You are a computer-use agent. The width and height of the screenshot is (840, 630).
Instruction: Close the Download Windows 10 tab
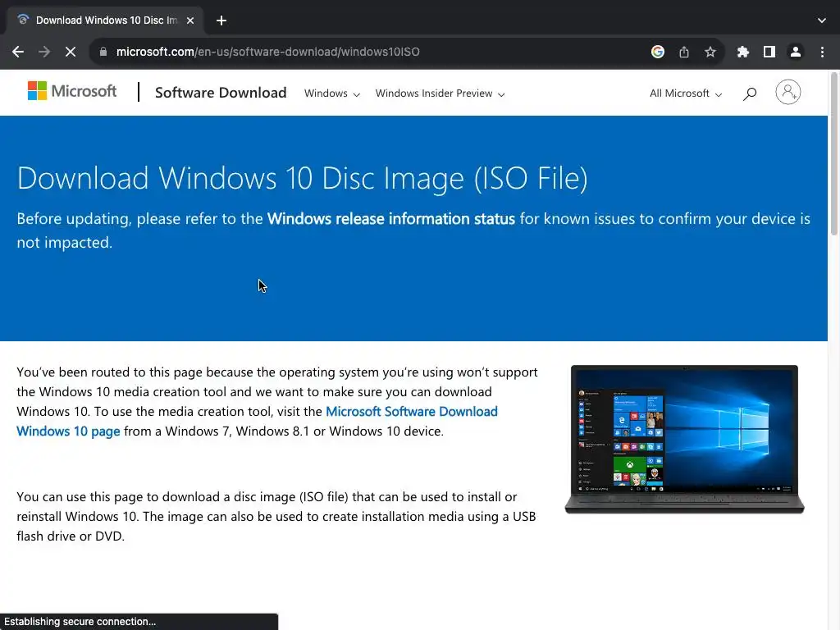(x=189, y=21)
